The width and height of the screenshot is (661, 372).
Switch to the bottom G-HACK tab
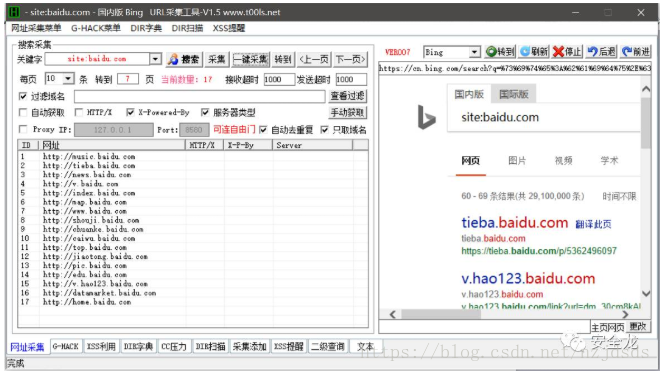click(65, 347)
